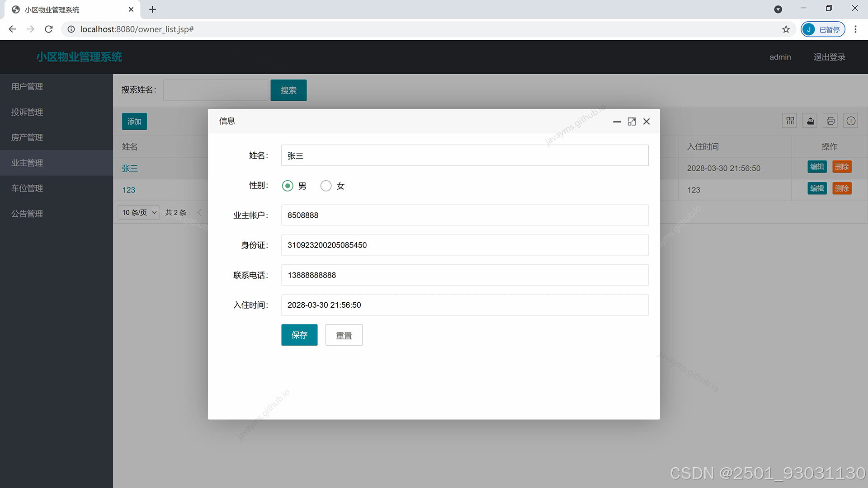
Task: Open 投诉管理 in the sidebar
Action: [57, 112]
